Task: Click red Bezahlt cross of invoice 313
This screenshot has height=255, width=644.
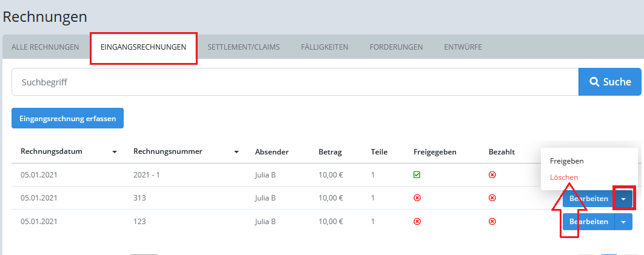Action: (492, 198)
